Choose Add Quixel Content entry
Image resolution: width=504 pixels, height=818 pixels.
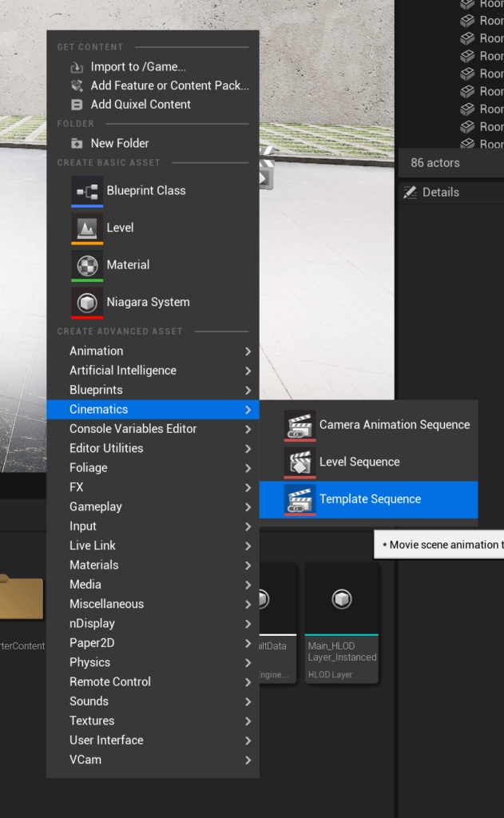pos(153,105)
